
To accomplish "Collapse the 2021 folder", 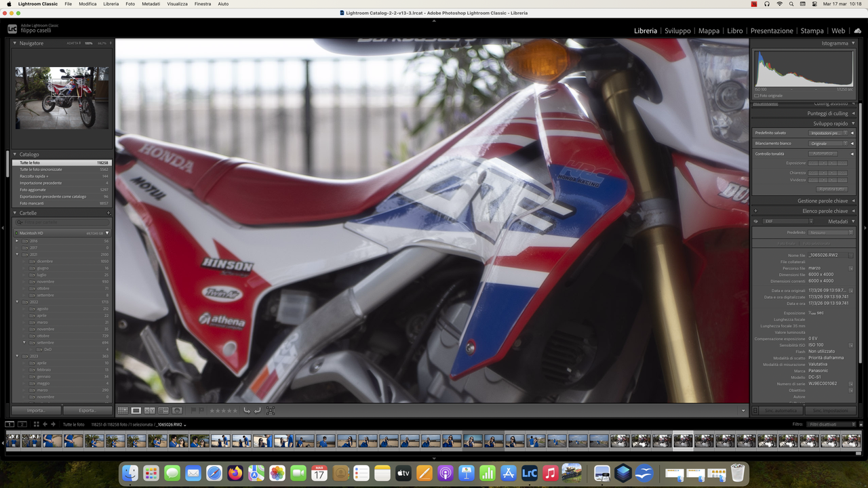I will pyautogui.click(x=18, y=254).
